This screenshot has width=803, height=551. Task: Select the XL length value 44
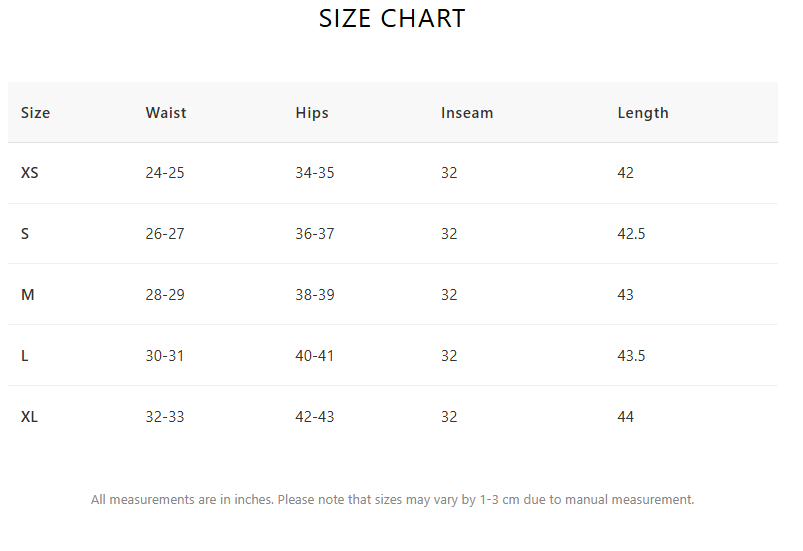point(625,416)
